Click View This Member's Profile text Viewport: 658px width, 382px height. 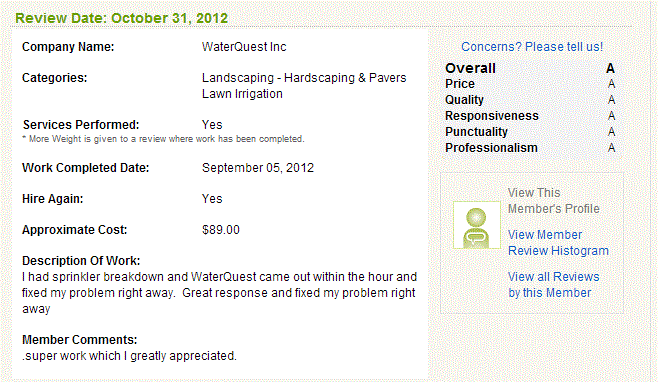pyautogui.click(x=554, y=201)
